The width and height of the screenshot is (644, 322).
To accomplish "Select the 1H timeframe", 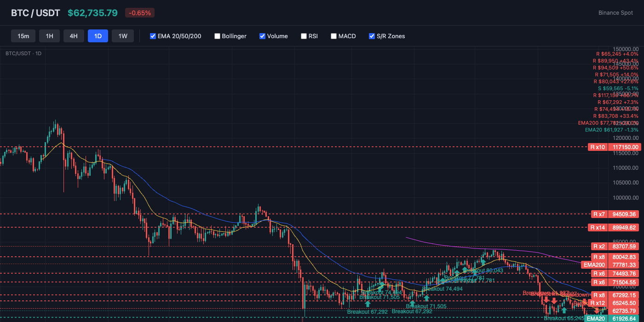I will (50, 36).
